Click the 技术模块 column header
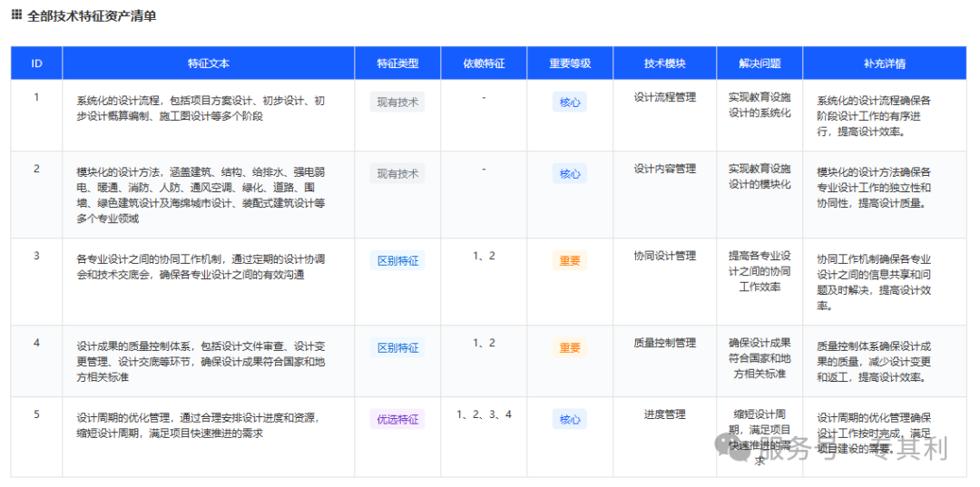The width and height of the screenshot is (980, 487). pos(665,63)
